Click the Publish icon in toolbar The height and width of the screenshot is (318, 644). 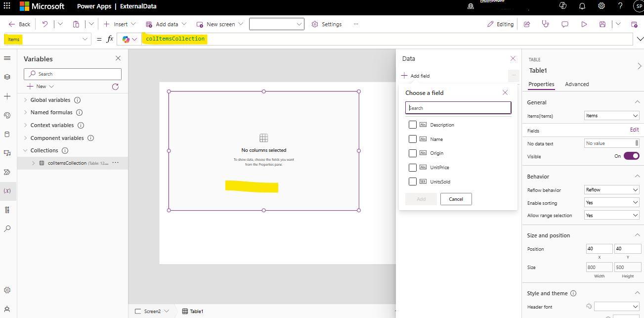point(634,24)
